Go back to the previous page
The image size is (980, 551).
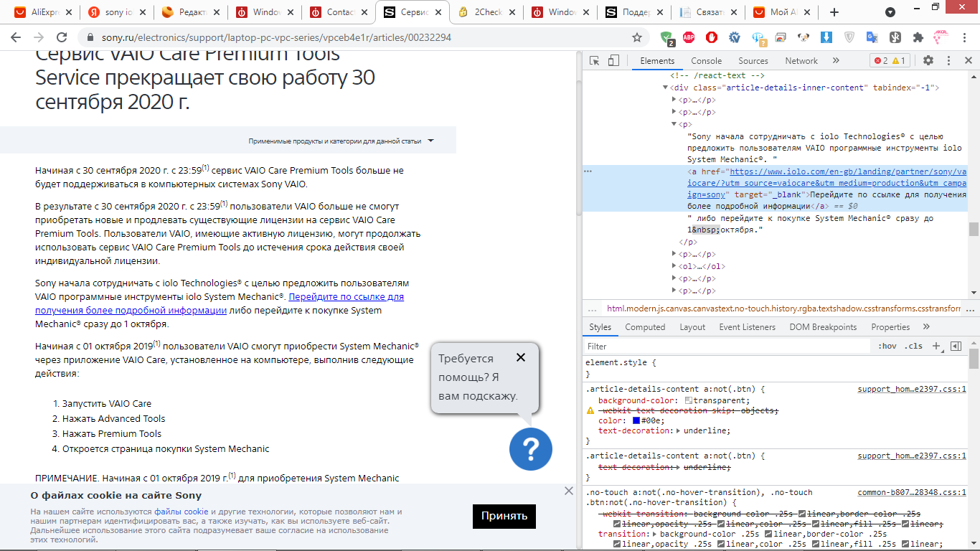(17, 37)
